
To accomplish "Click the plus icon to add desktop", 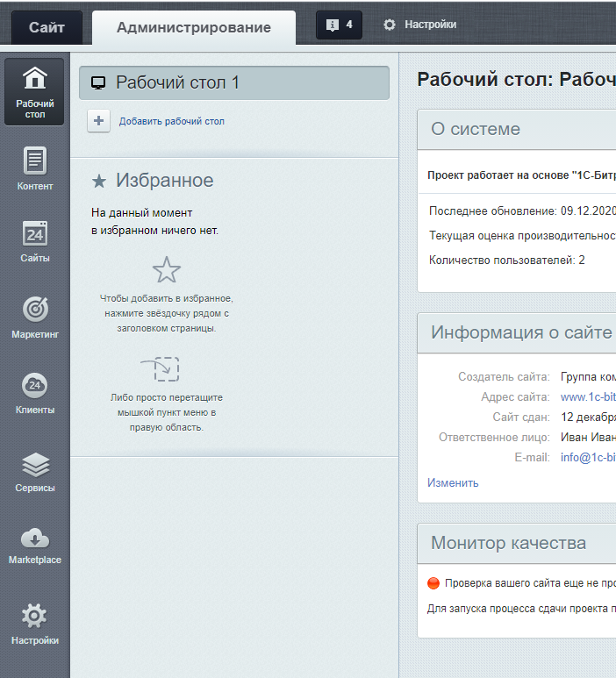I will 98,121.
